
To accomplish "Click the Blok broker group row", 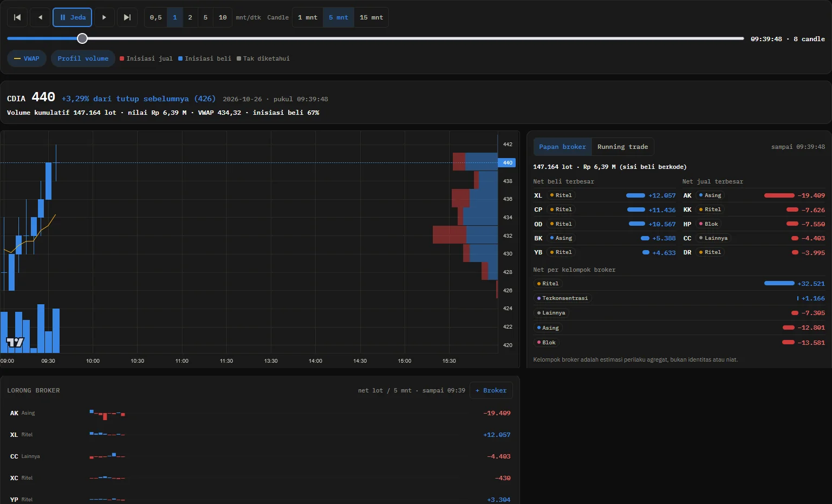I will tap(679, 343).
